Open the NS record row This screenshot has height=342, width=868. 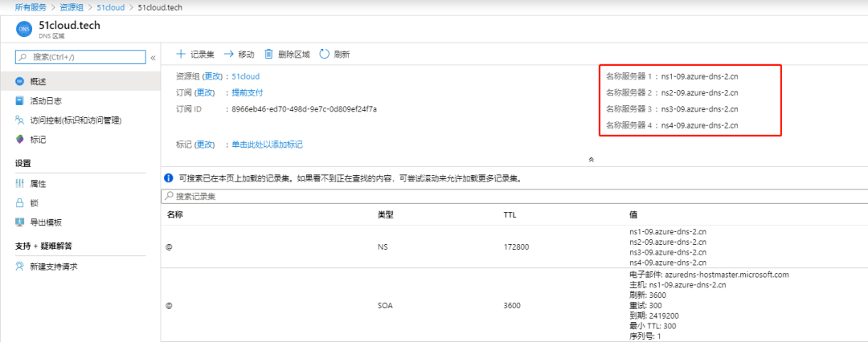(x=515, y=246)
